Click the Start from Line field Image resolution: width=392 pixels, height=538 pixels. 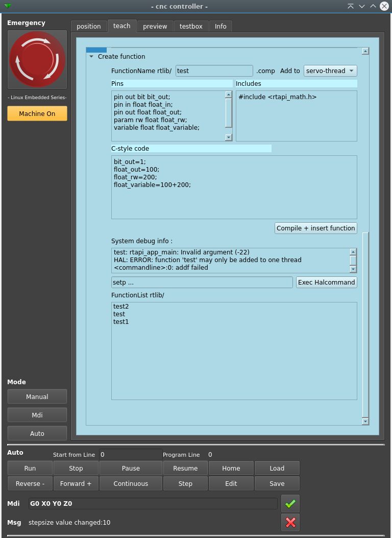pyautogui.click(x=130, y=454)
